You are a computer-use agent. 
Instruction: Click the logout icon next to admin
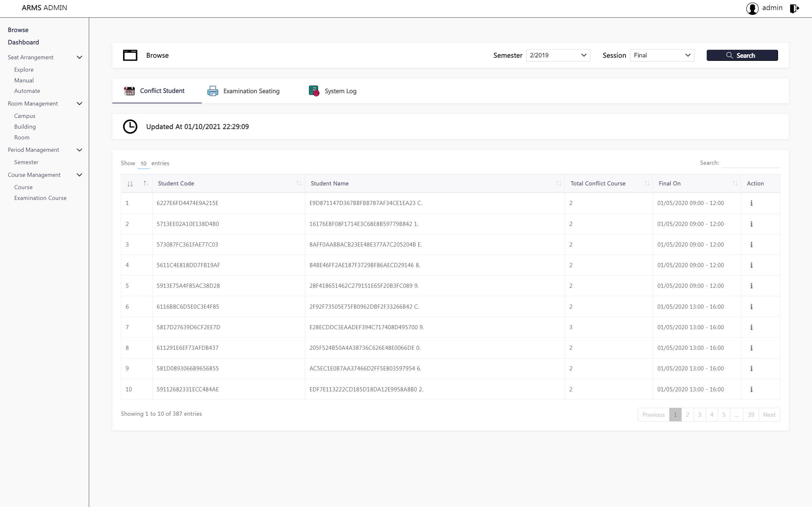click(x=794, y=8)
